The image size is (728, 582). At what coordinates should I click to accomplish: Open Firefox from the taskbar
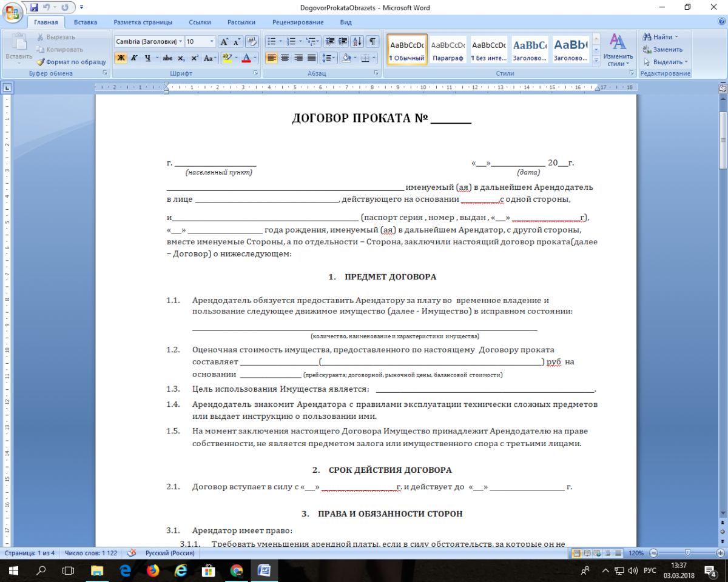pyautogui.click(x=153, y=570)
